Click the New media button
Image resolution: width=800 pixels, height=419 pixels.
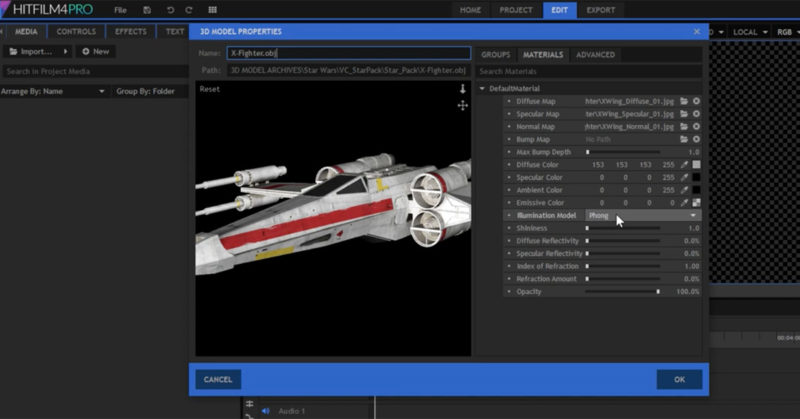coord(96,52)
